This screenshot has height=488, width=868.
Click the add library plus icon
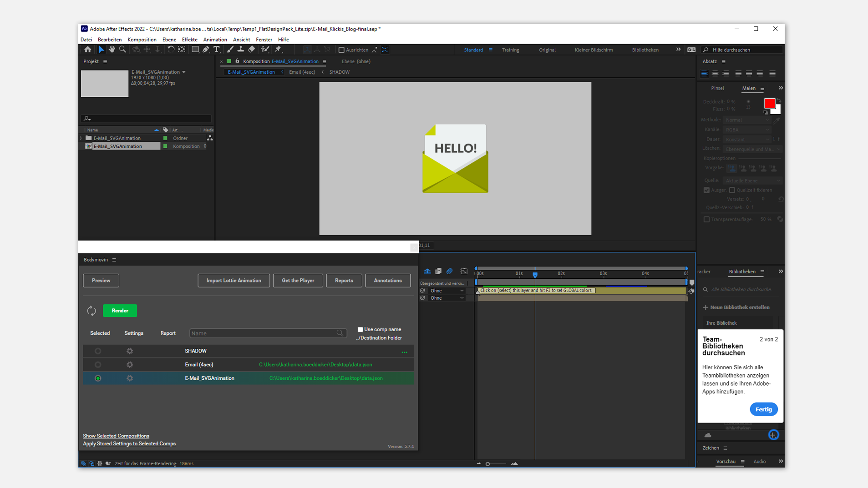(773, 435)
